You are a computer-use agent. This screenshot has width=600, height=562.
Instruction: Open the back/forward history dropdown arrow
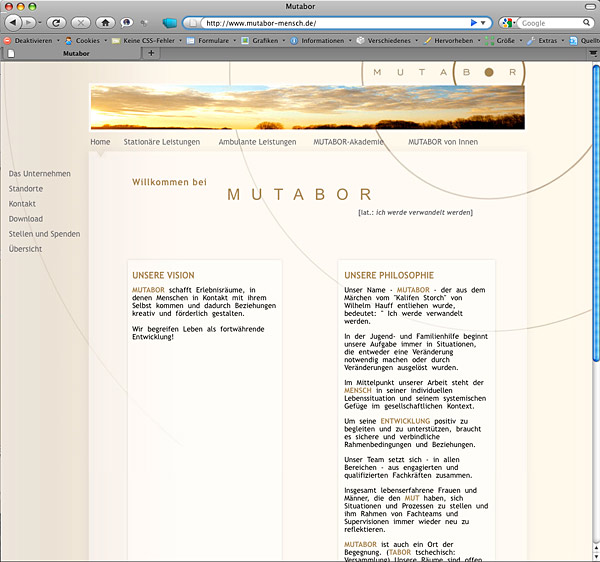click(x=40, y=23)
